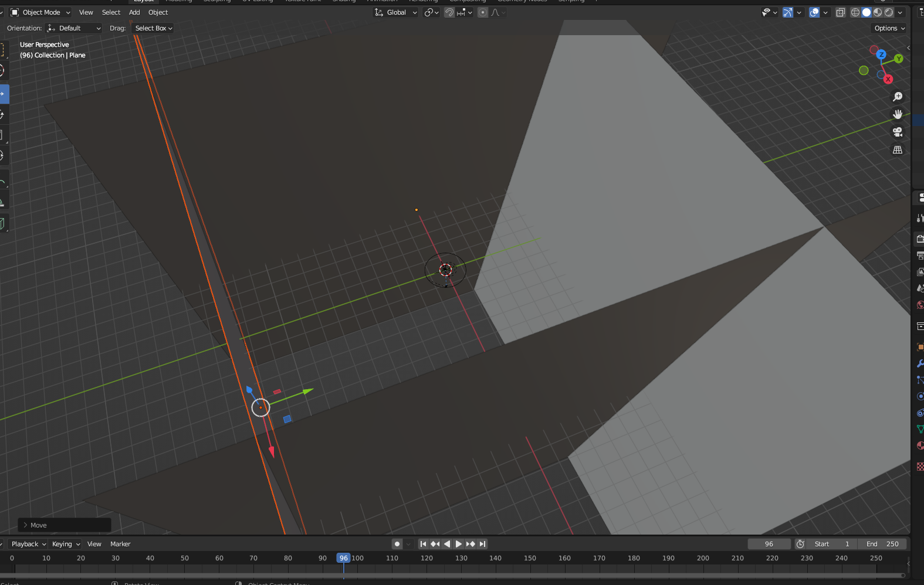Toggle use preview range clock icon
924x585 pixels.
800,544
